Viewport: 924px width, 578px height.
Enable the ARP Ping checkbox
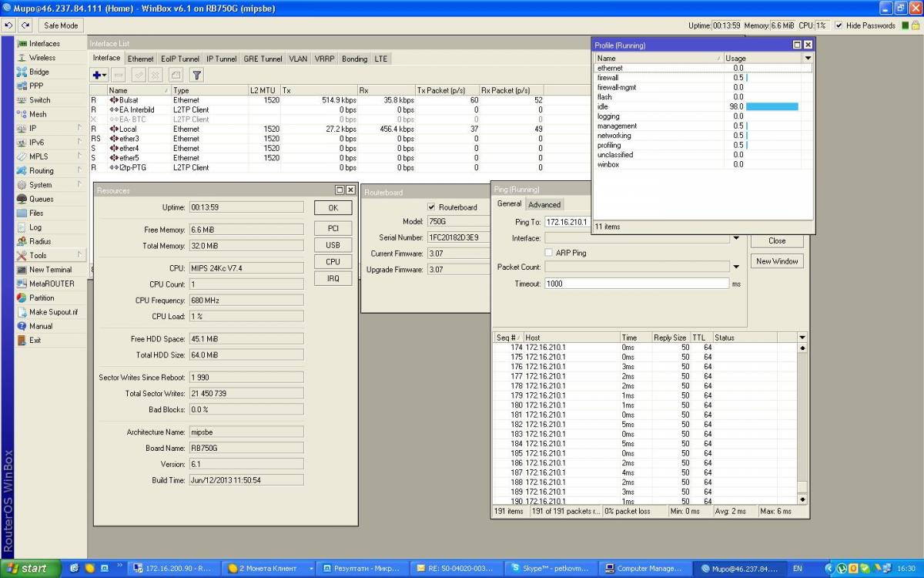[548, 253]
